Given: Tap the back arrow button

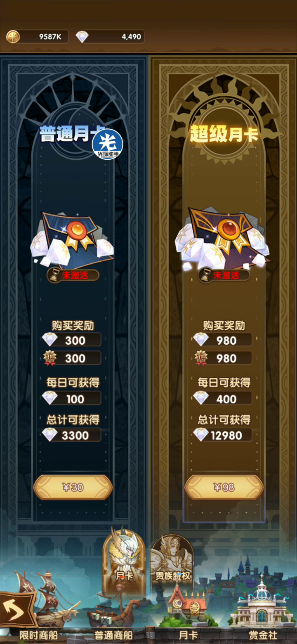Looking at the screenshot, I should (x=16, y=610).
